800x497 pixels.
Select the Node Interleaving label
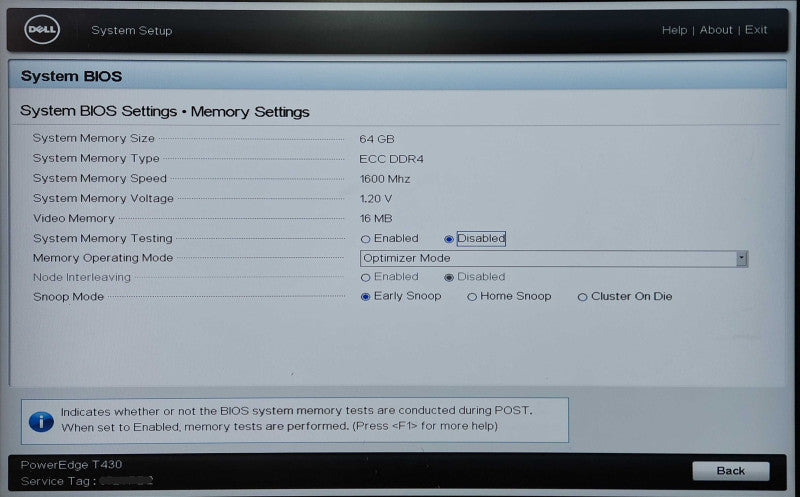click(x=82, y=277)
